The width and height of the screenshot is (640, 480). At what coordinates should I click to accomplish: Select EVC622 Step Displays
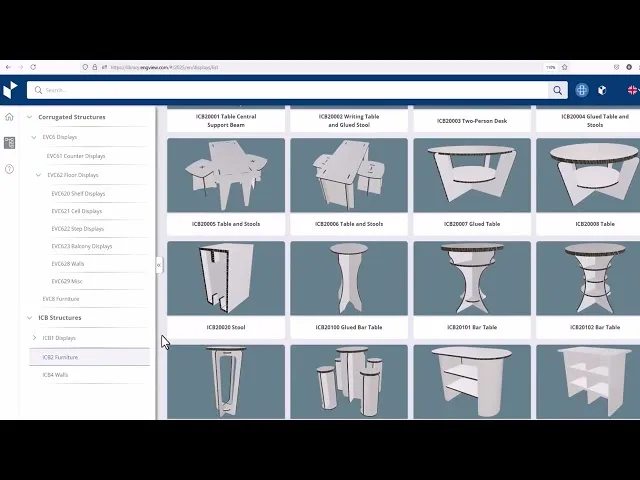tap(78, 229)
